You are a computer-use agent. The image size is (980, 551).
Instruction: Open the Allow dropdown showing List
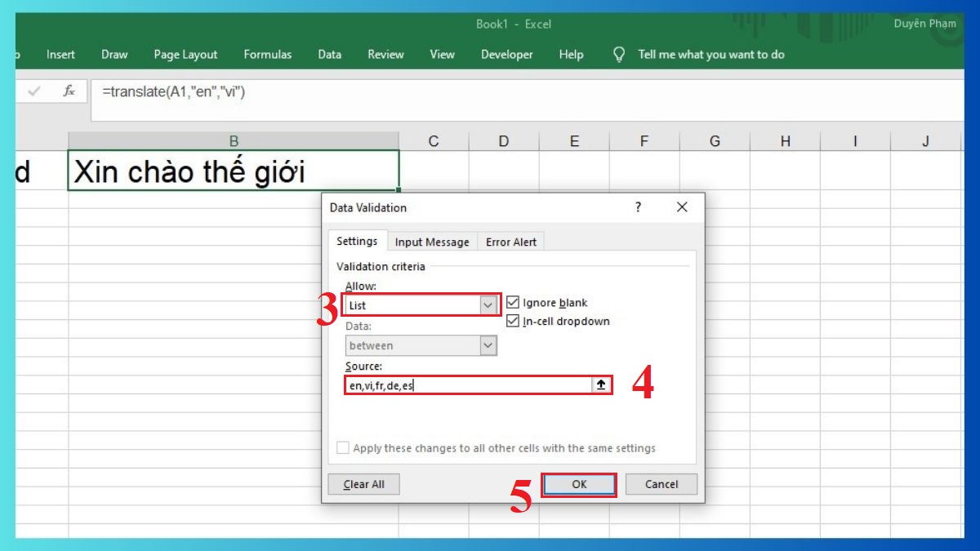coord(489,304)
